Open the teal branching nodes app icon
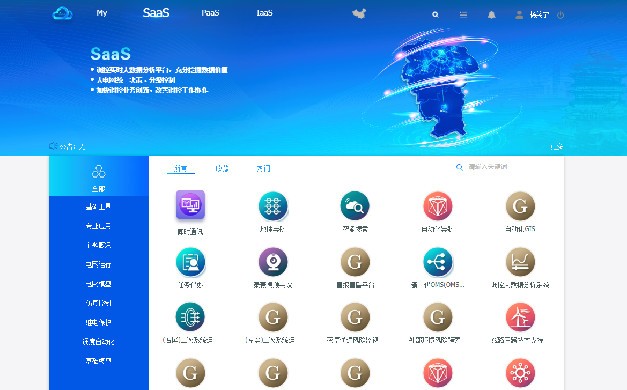 click(438, 262)
